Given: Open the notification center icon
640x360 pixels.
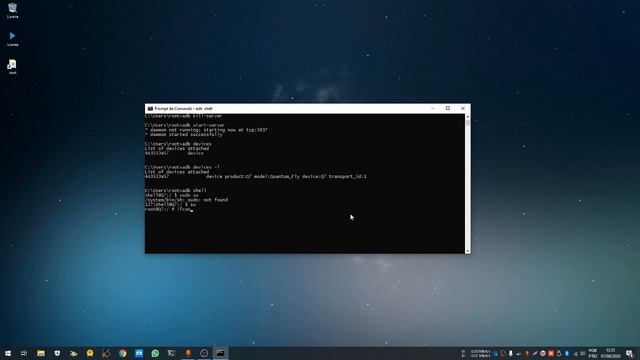Looking at the screenshot, I should tap(629, 353).
